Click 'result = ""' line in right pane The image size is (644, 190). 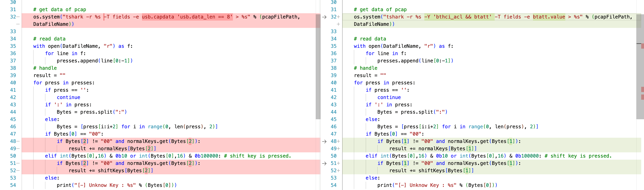click(x=370, y=75)
